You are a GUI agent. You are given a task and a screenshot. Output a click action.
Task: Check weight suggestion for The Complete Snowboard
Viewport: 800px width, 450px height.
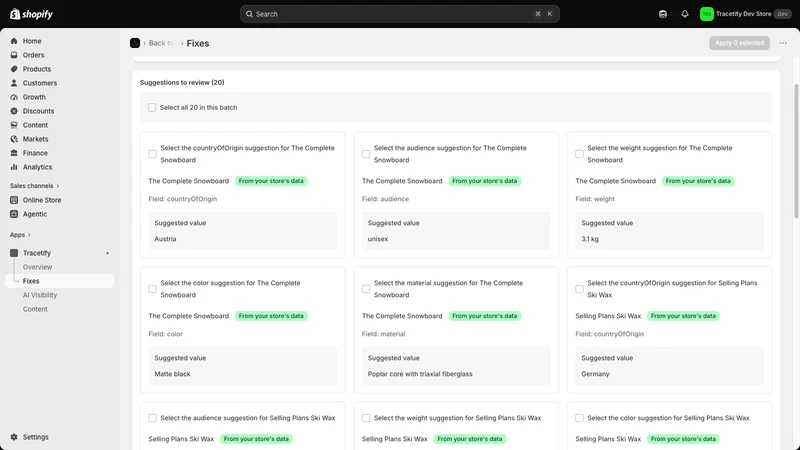(579, 154)
